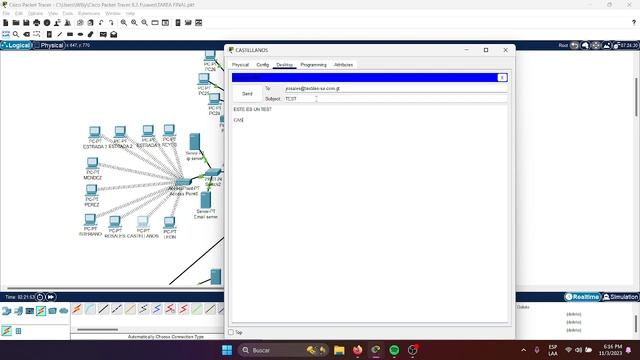Select the Network Devices category icon
The height and width of the screenshot is (360, 640).
[x=7, y=311]
